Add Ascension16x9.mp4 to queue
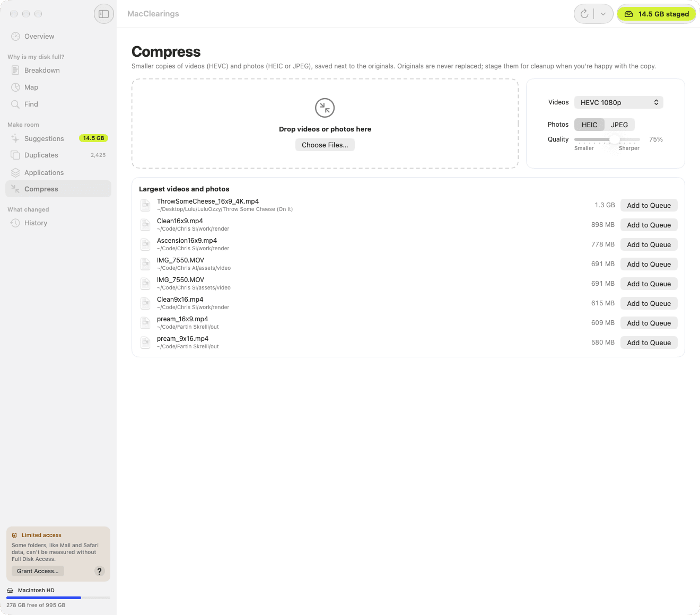The width and height of the screenshot is (700, 615). [x=649, y=245]
